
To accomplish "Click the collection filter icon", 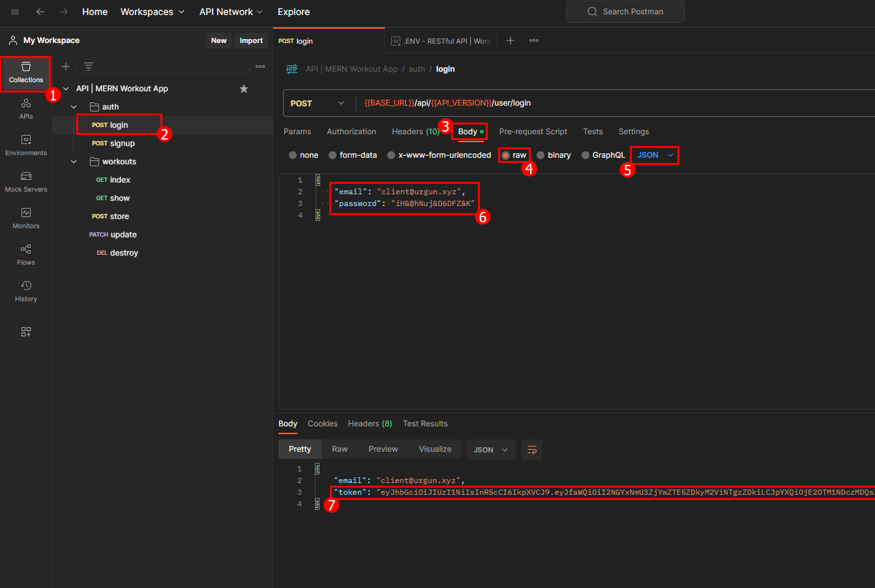I will [89, 66].
